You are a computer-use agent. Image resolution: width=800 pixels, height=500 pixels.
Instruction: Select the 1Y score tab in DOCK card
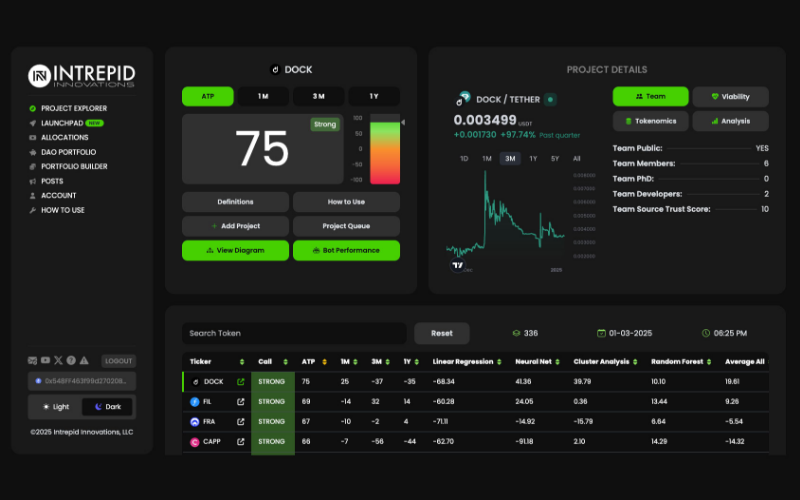374,96
